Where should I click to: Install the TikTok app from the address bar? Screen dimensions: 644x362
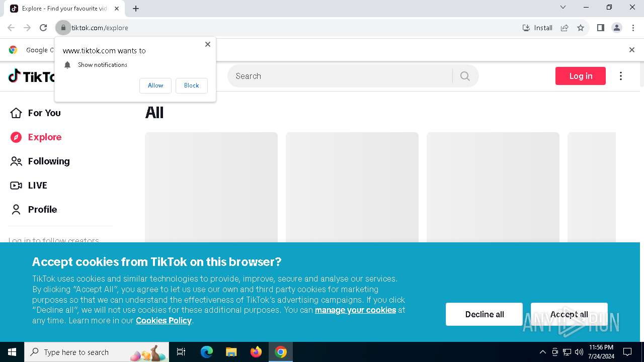point(537,28)
